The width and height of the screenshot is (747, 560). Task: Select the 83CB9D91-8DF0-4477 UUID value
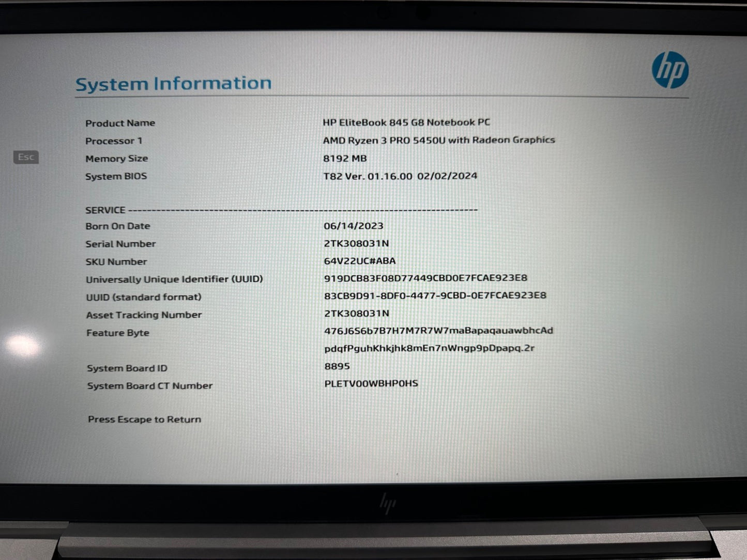(x=435, y=295)
